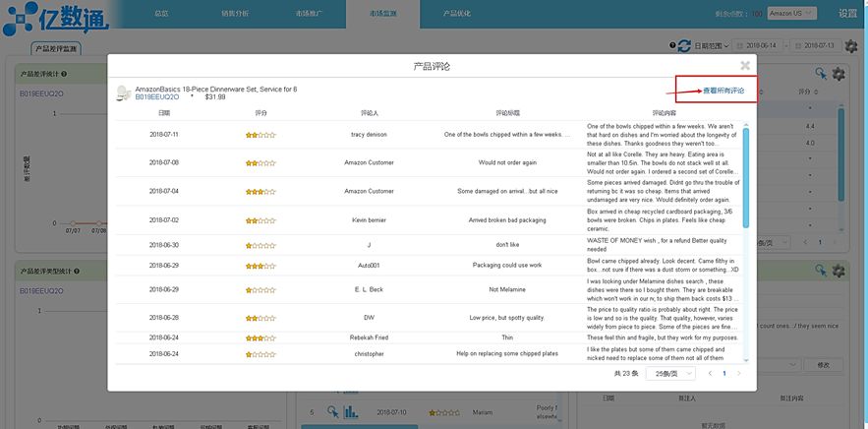Click reviewer name 'Auto001'
This screenshot has height=429, width=868.
pyautogui.click(x=369, y=266)
